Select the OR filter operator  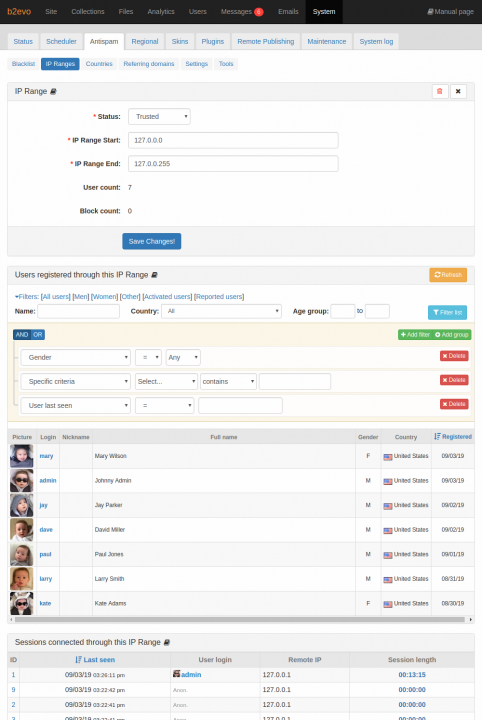[x=38, y=335]
